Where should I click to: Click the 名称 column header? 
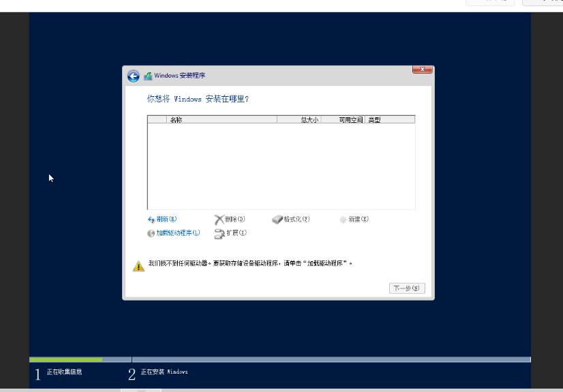222,120
